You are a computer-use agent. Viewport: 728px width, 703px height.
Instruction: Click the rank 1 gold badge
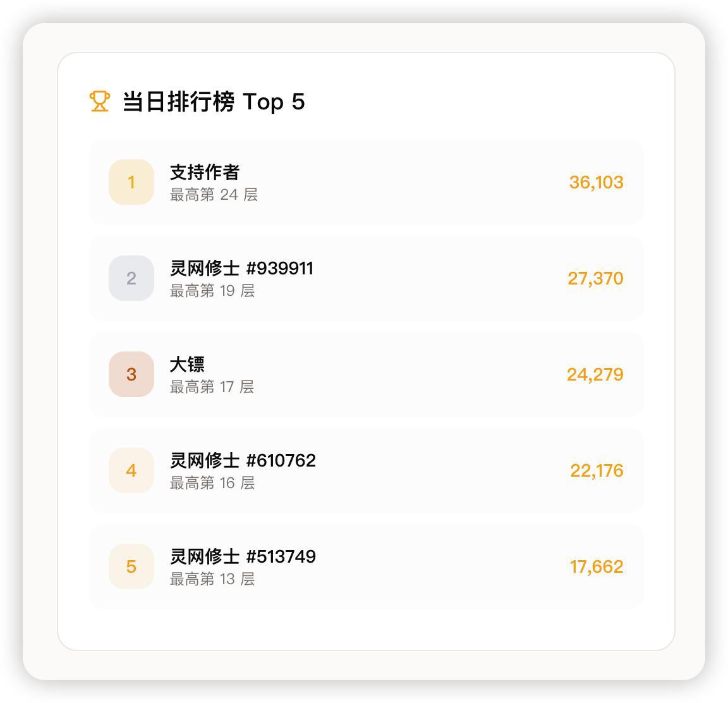coord(131,182)
